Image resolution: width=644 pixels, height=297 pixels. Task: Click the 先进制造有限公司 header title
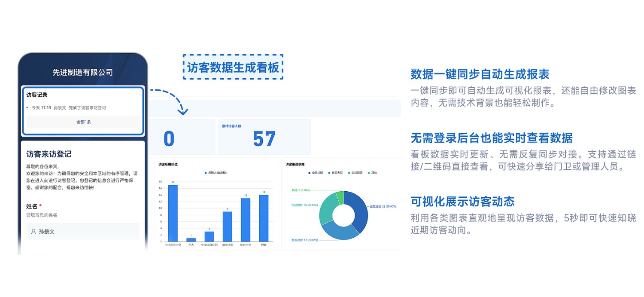[83, 72]
